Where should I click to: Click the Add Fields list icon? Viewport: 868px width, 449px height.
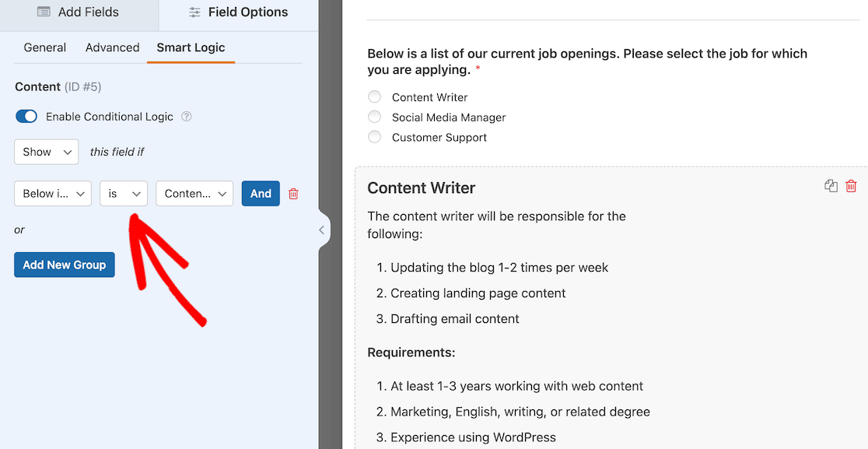tap(44, 12)
